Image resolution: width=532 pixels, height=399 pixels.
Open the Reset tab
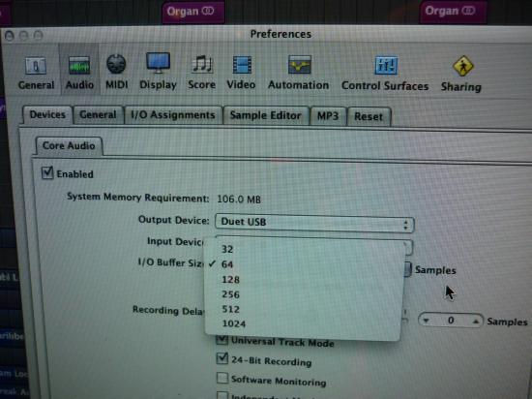369,117
